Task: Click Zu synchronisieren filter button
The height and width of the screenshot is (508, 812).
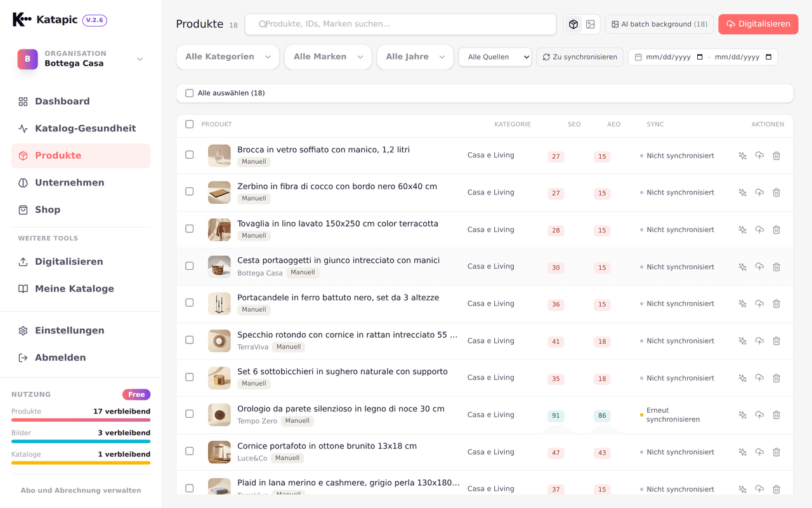Action: click(580, 57)
